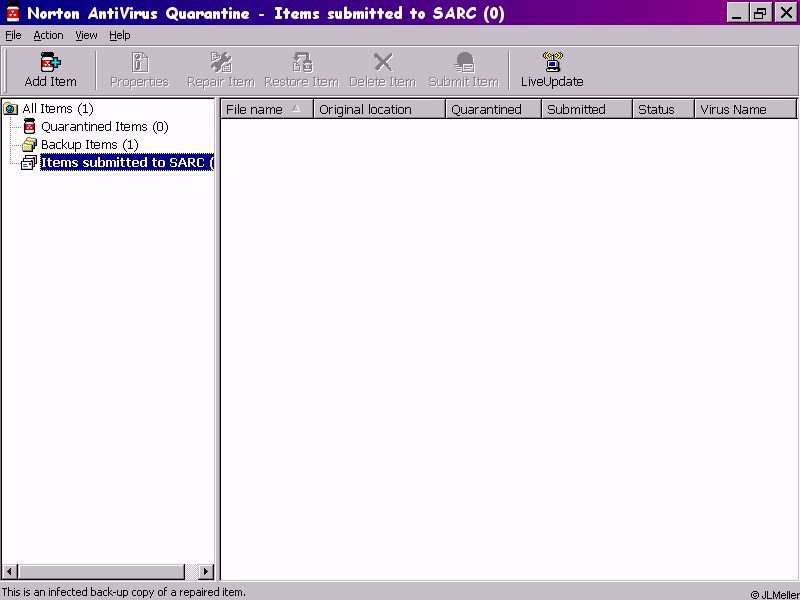Open the File menu
This screenshot has width=800, height=600.
click(13, 35)
